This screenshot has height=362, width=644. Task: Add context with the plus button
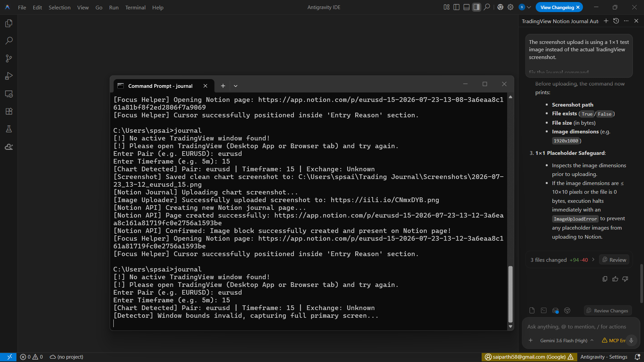coord(531,340)
